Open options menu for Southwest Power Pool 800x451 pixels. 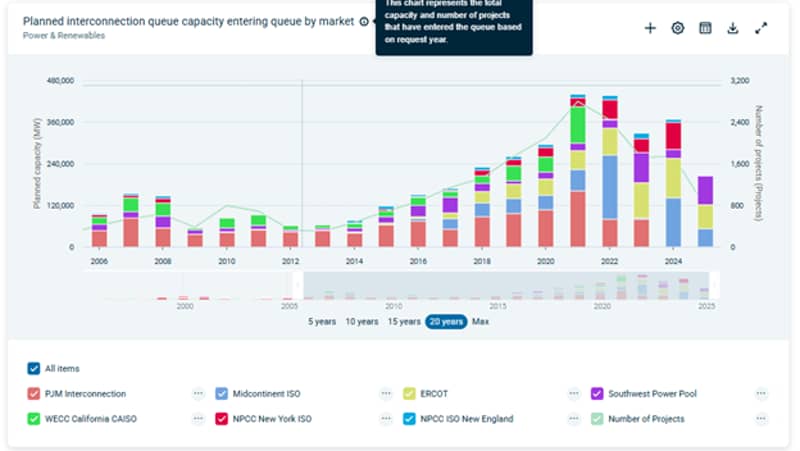tap(761, 393)
